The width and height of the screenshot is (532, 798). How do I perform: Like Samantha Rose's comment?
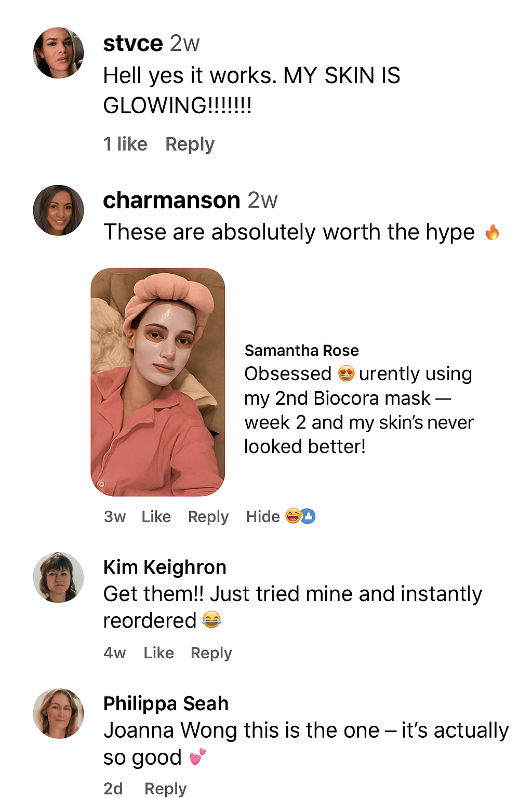(x=156, y=516)
